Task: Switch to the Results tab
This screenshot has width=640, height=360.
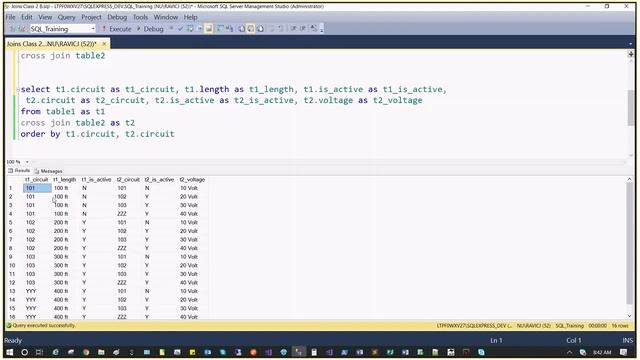Action: 19,171
